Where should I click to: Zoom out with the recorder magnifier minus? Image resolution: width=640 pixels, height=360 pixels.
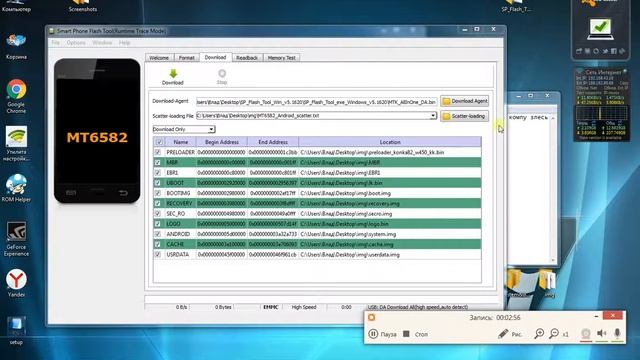(x=554, y=334)
